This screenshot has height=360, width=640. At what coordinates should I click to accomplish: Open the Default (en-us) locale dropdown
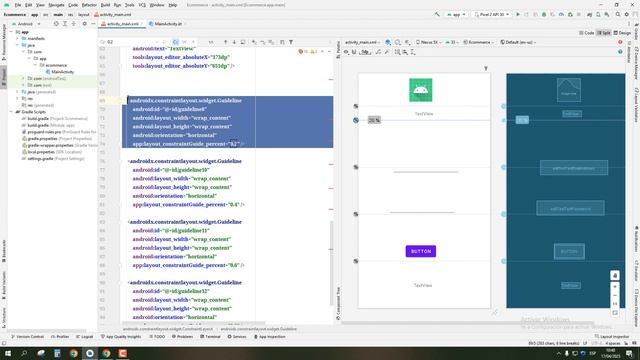click(x=518, y=42)
